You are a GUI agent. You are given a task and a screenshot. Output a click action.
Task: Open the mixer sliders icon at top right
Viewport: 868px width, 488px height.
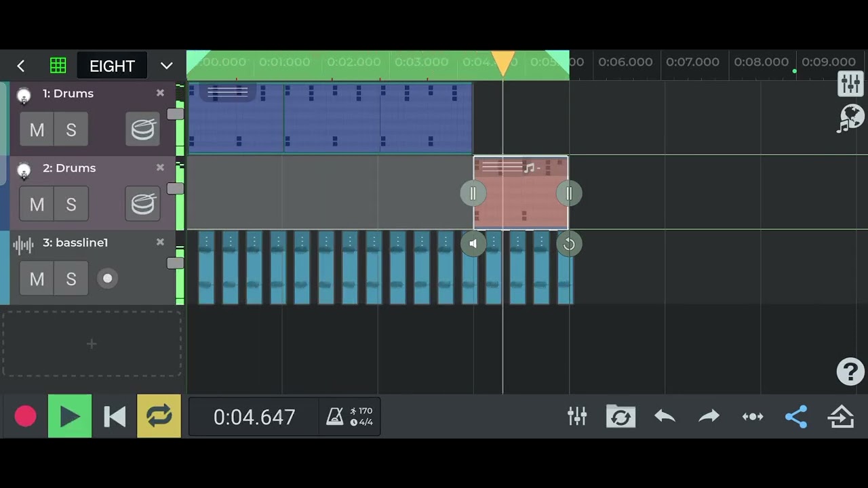coord(850,84)
